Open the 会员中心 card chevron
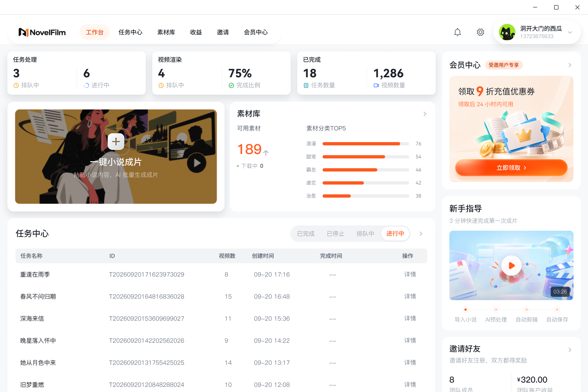 (570, 65)
